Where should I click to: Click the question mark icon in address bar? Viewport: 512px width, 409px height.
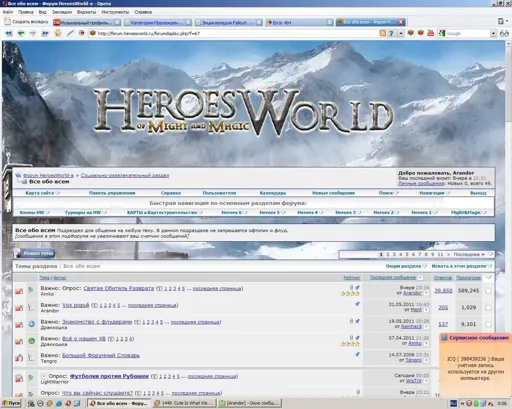pyautogui.click(x=391, y=33)
